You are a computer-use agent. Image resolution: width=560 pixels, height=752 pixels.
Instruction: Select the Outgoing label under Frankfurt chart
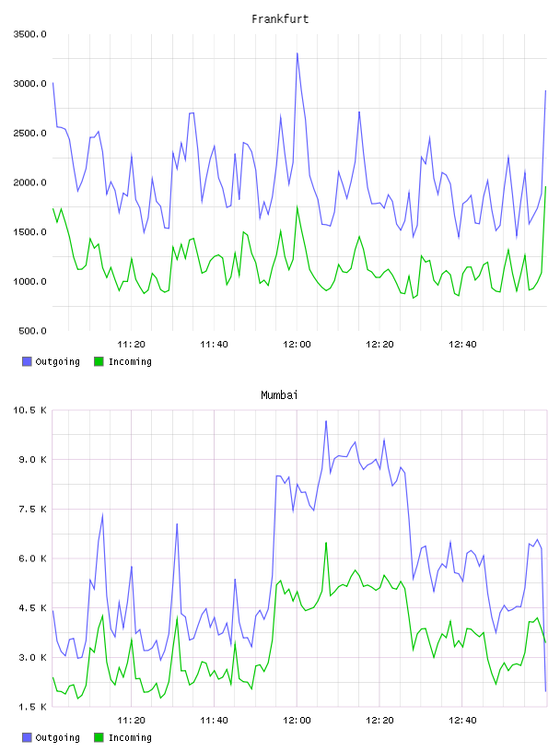coord(57,362)
